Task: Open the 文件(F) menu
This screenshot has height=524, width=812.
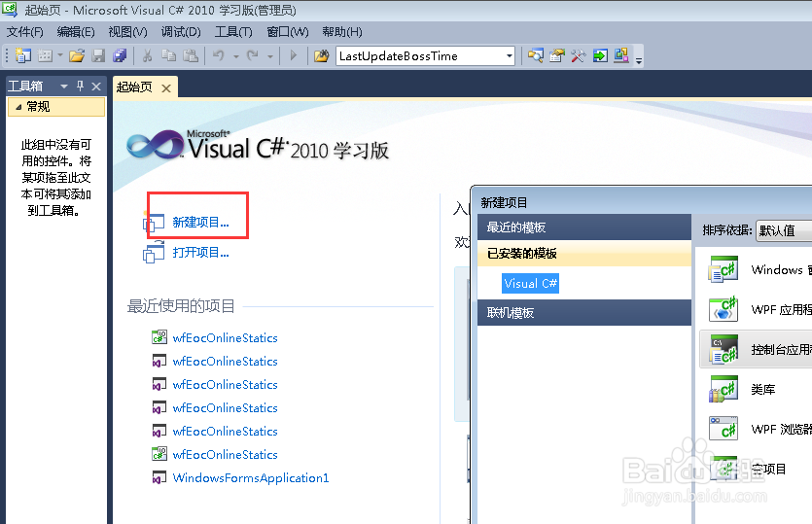Action: tap(24, 32)
